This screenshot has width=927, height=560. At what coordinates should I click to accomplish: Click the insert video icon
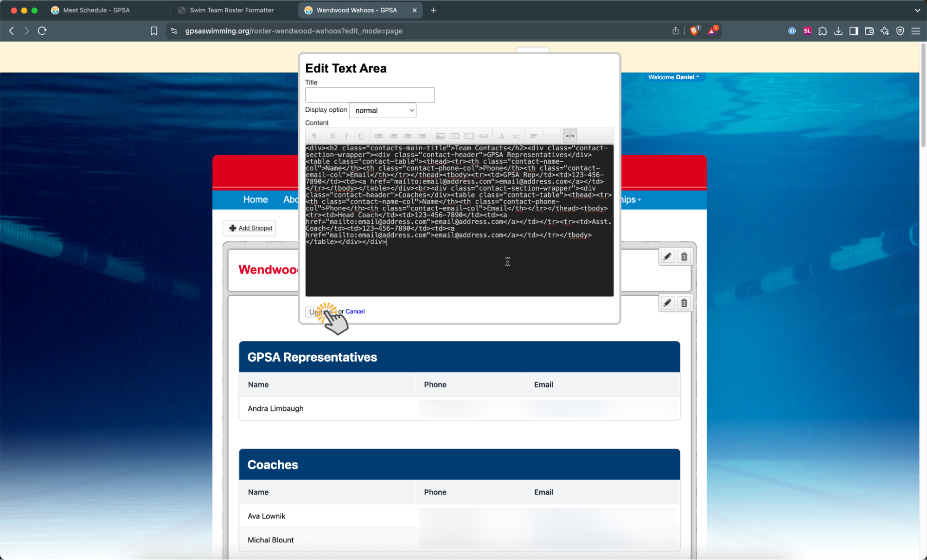coord(454,136)
